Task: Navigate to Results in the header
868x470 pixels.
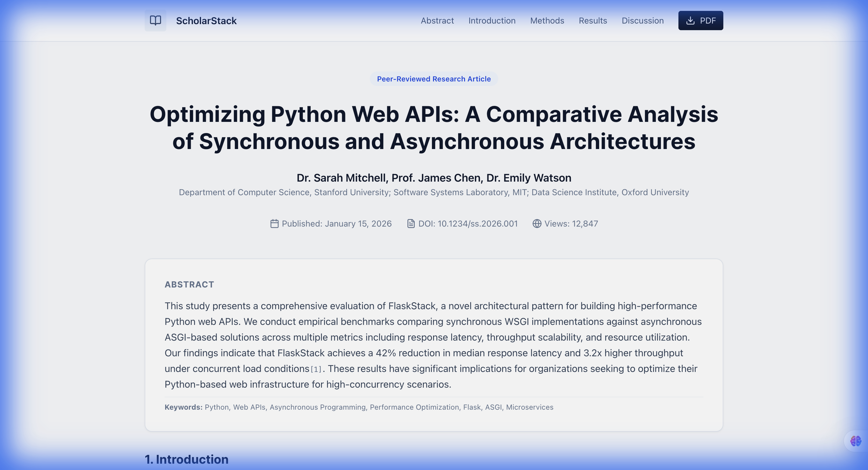Action: point(593,21)
